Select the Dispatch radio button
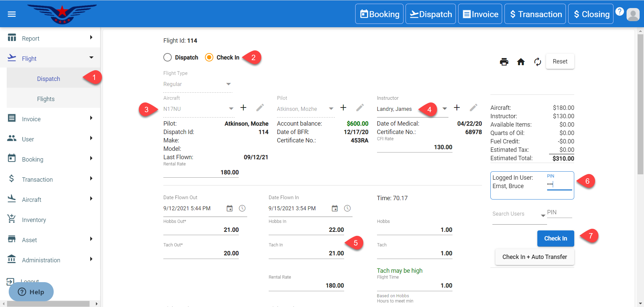 168,57
